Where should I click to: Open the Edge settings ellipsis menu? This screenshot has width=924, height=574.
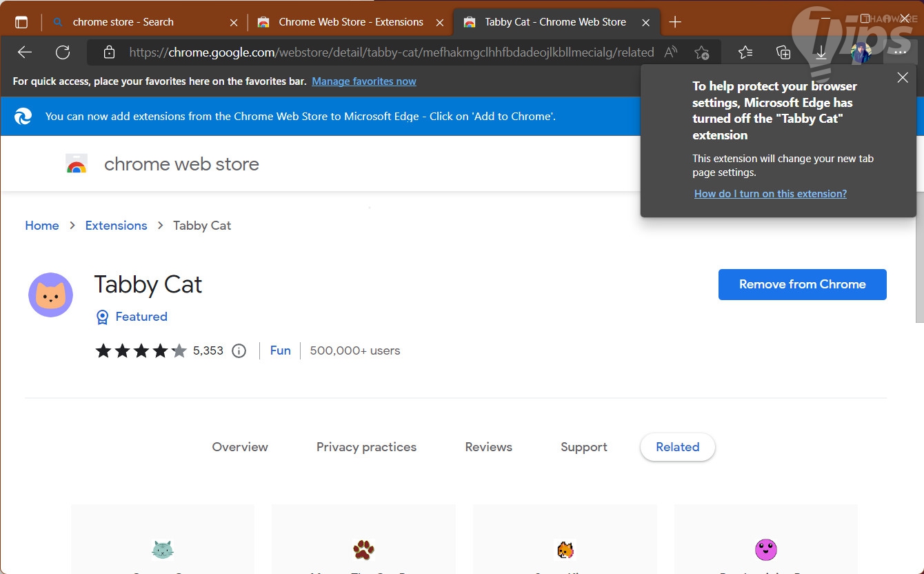coord(899,52)
